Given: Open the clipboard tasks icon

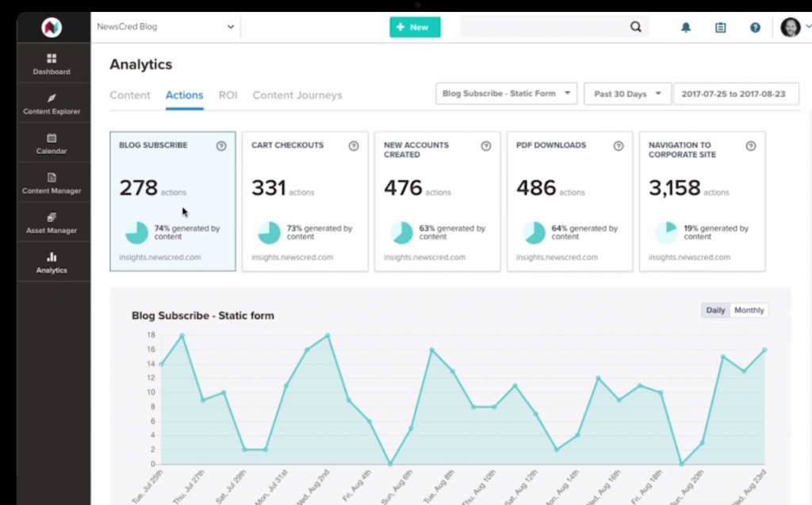Looking at the screenshot, I should tap(720, 27).
